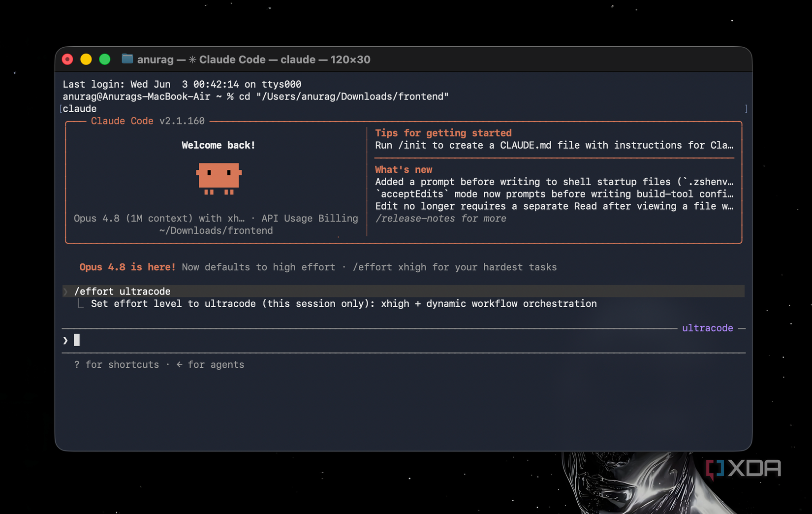The width and height of the screenshot is (812, 514).
Task: Click the 'Set effort level to ultracode' output line
Action: 344,304
